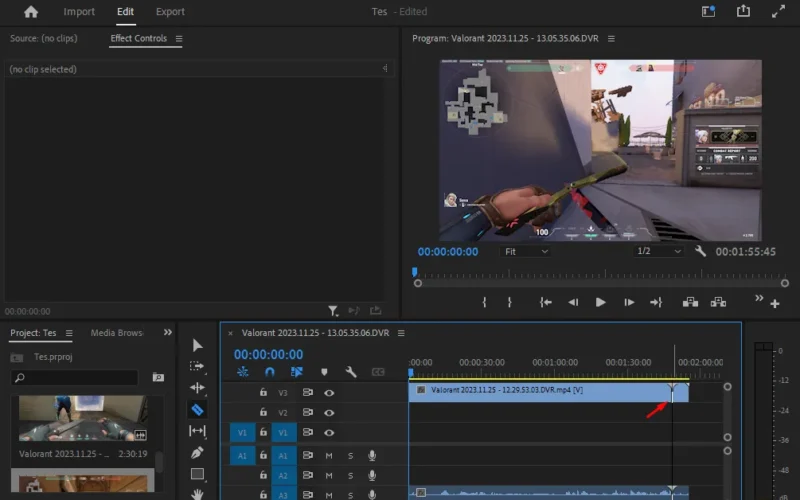Open the Fit zoom level dropdown
This screenshot has width=800, height=500.
coord(526,252)
